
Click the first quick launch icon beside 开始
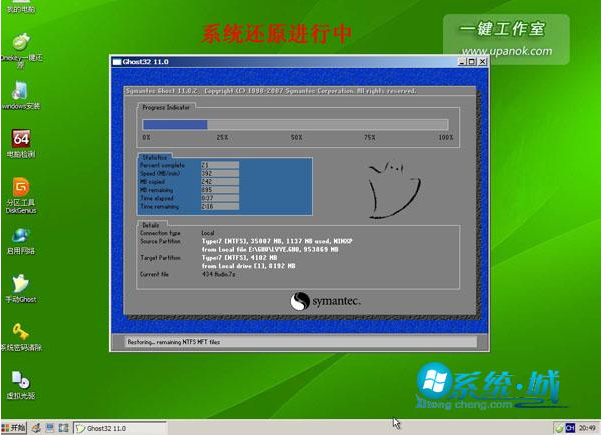point(36,428)
